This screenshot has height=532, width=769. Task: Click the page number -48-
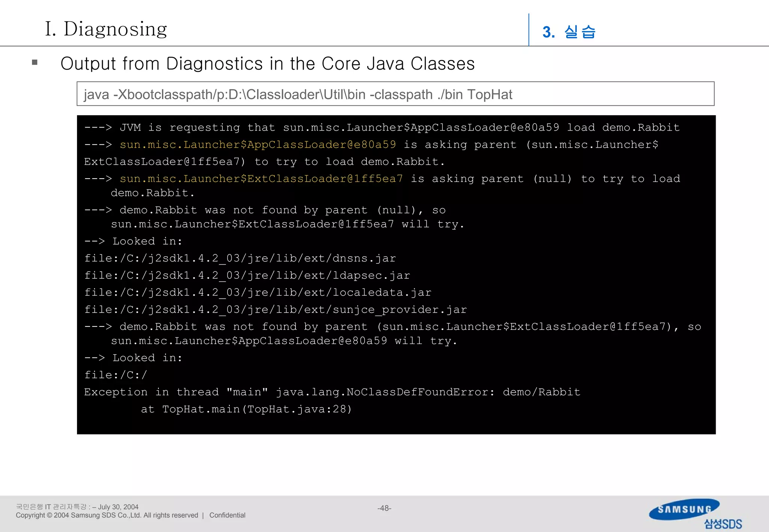point(384,508)
